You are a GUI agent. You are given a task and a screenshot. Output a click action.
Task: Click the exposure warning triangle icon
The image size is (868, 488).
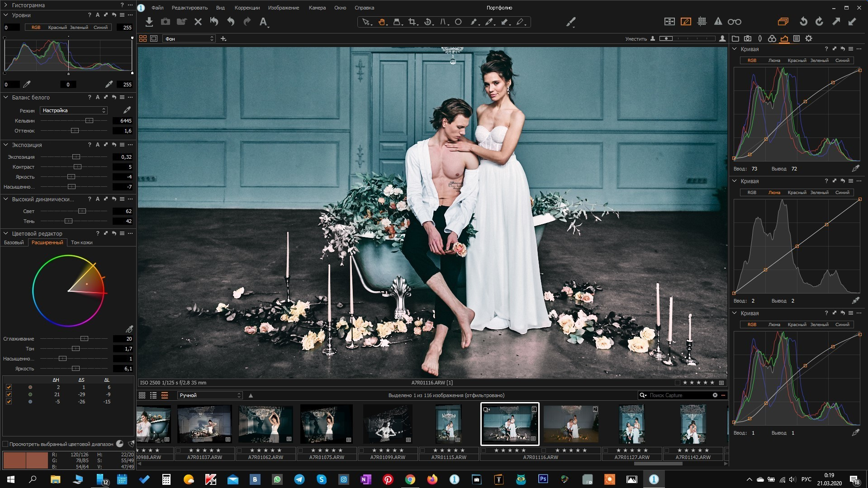point(718,22)
